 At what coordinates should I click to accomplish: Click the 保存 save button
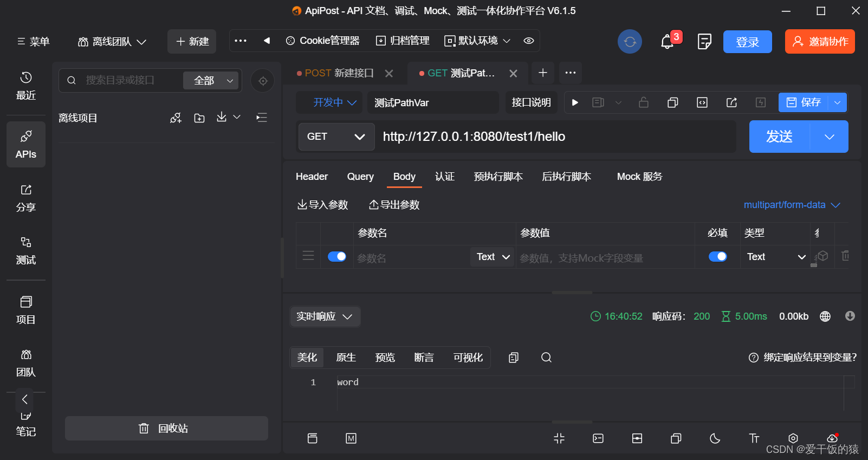coord(804,102)
